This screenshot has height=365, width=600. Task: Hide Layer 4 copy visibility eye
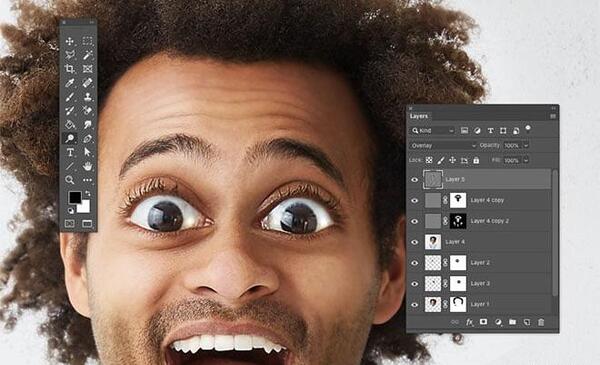(415, 200)
